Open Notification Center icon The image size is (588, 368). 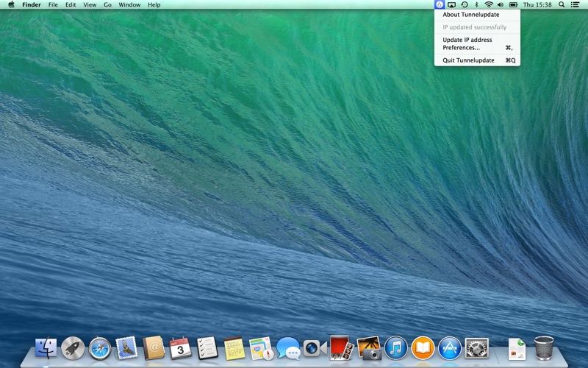click(575, 4)
